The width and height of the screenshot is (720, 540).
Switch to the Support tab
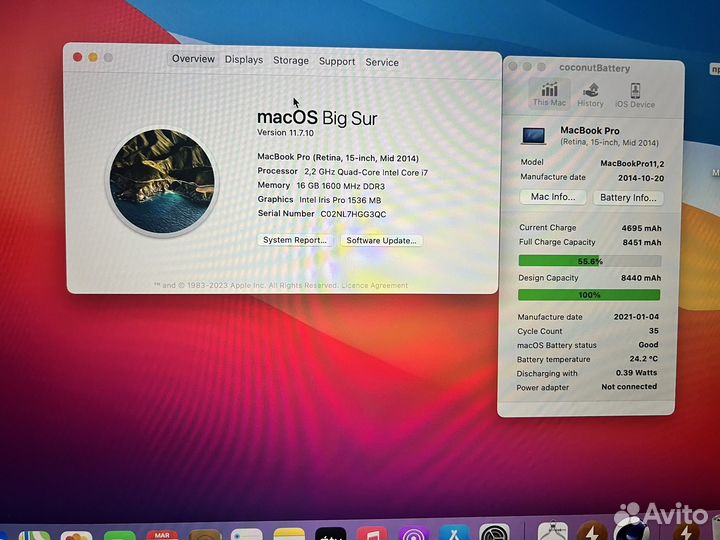(337, 62)
